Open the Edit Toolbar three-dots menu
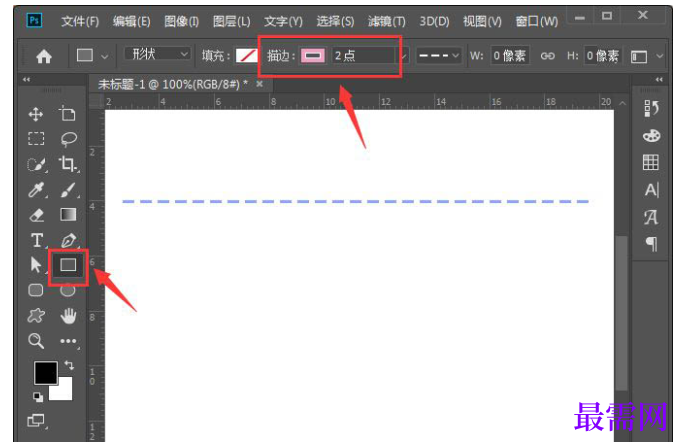686x448 pixels. [69, 341]
